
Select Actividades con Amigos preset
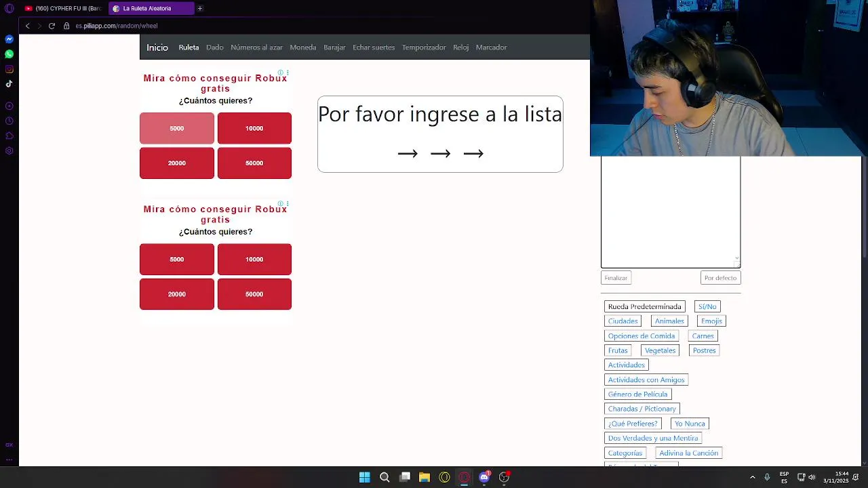point(646,380)
